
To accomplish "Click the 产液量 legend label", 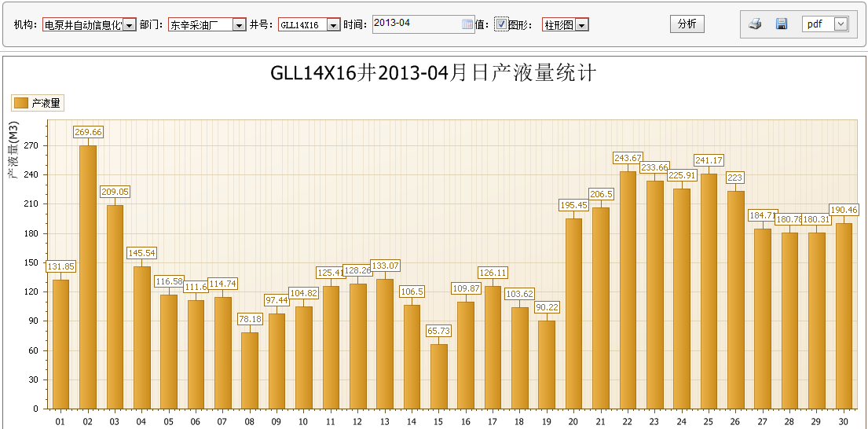I will 46,103.
